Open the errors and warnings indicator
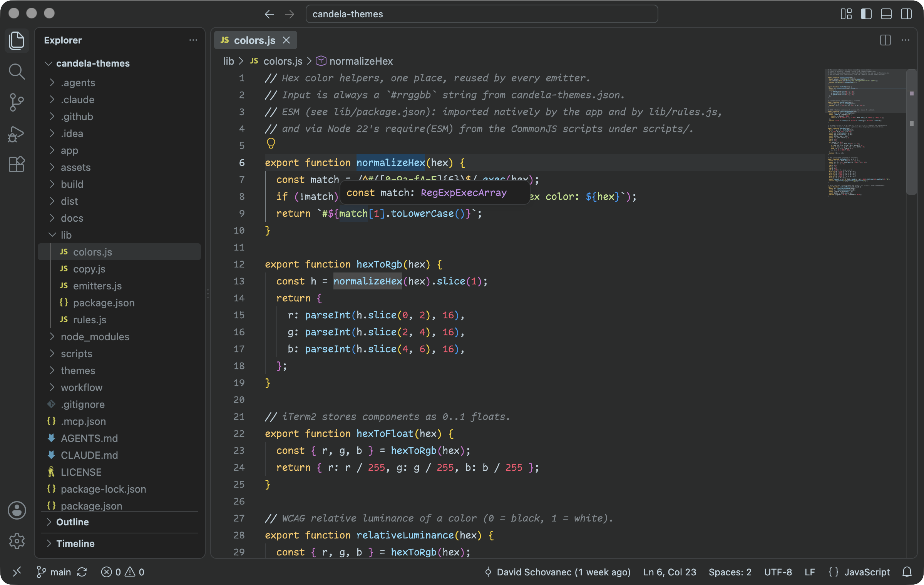The height and width of the screenshot is (585, 924). point(123,572)
